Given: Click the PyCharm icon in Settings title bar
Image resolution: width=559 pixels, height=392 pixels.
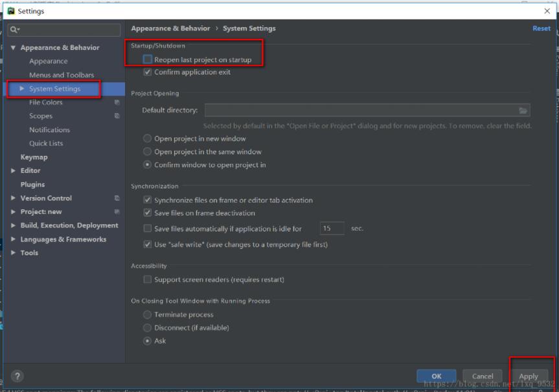Looking at the screenshot, I should (x=11, y=11).
